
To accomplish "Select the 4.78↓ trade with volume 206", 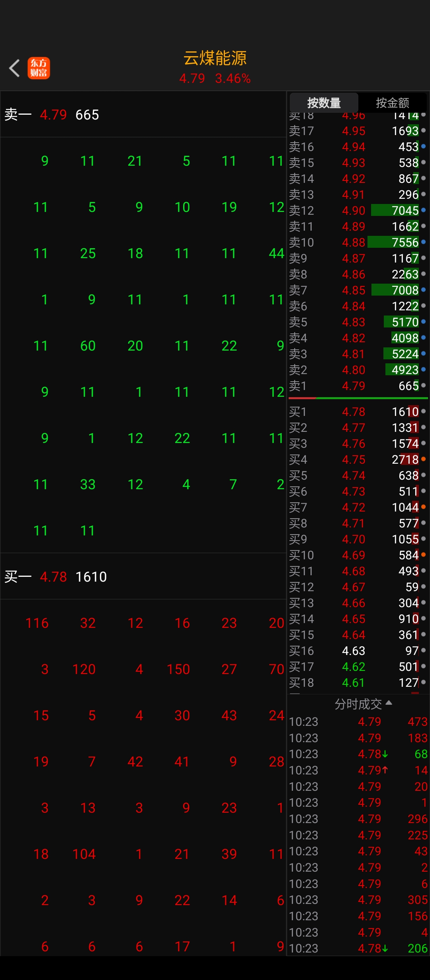I will tap(358, 948).
